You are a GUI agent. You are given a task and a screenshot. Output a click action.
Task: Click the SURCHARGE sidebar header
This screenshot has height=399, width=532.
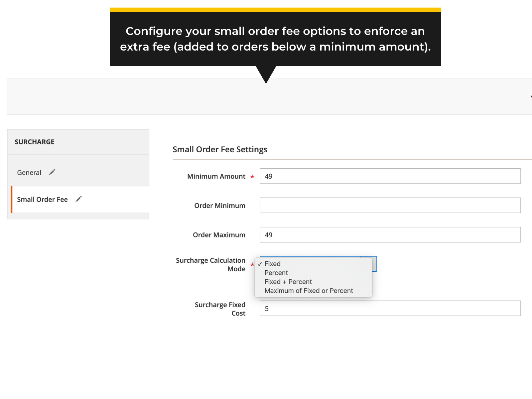(35, 142)
